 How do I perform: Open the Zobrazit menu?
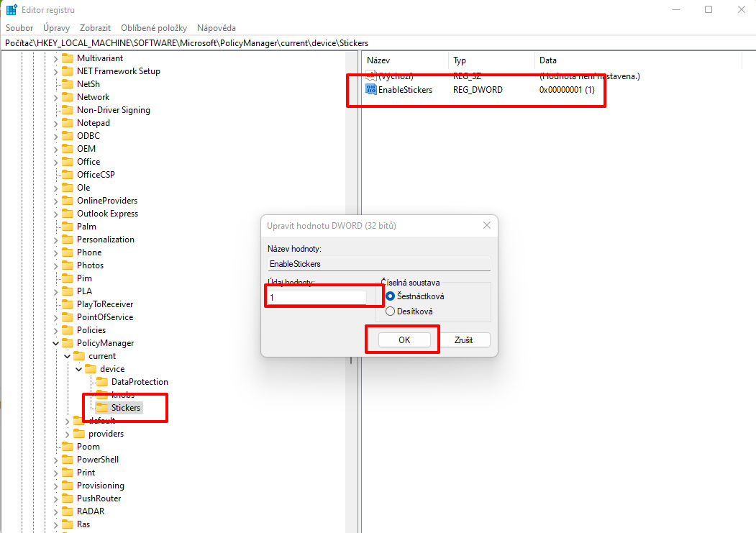pos(96,28)
